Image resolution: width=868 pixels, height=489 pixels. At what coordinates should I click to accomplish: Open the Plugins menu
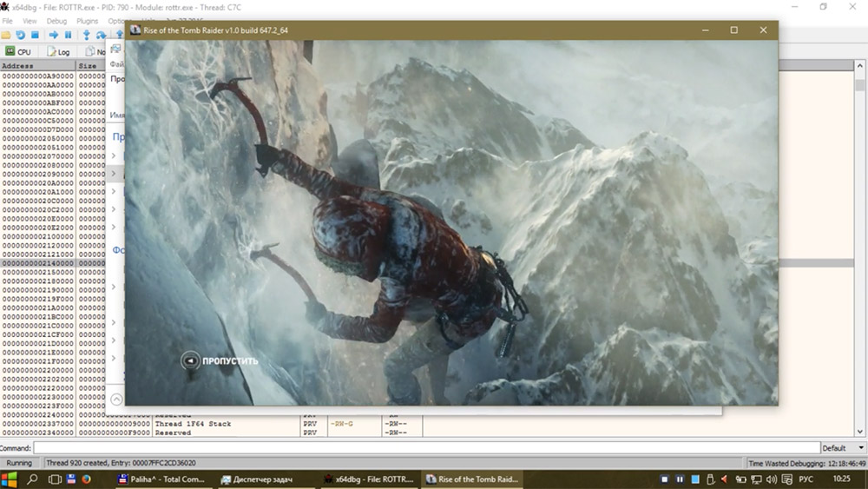click(x=88, y=20)
